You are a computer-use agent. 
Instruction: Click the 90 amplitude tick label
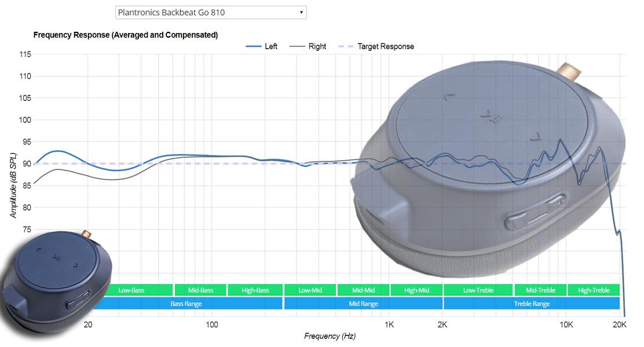[27, 164]
